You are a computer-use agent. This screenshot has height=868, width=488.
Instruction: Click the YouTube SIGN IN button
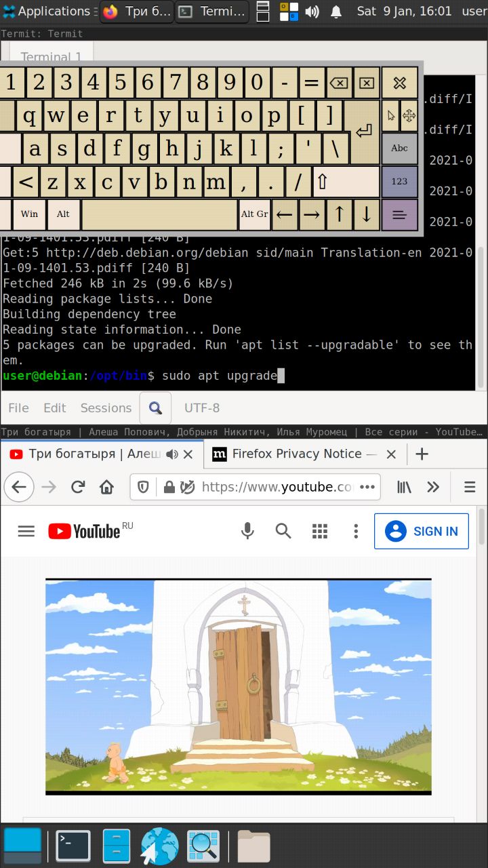click(422, 531)
